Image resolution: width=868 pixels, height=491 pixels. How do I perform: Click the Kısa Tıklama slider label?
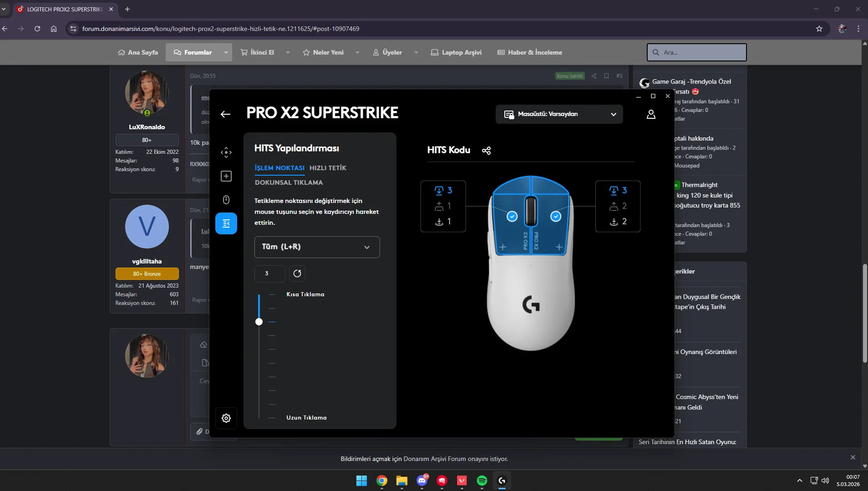(305, 294)
